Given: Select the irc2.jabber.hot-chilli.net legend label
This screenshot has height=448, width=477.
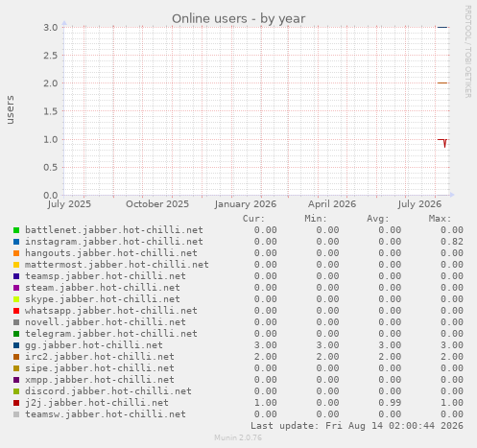Looking at the screenshot, I should [100, 357].
